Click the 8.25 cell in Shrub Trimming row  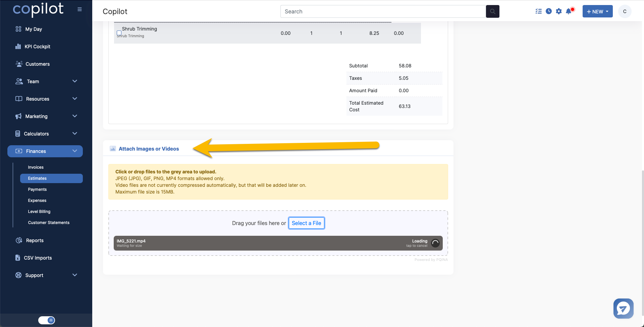374,33
